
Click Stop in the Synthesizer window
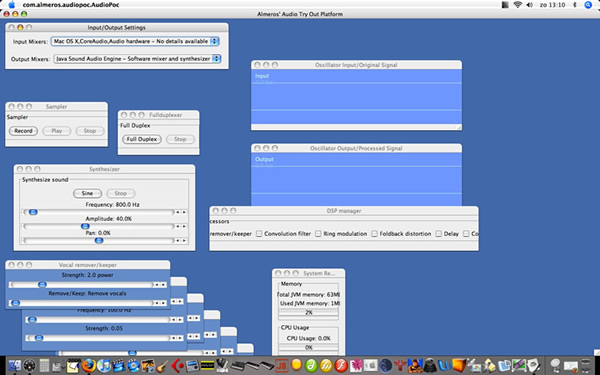click(121, 193)
